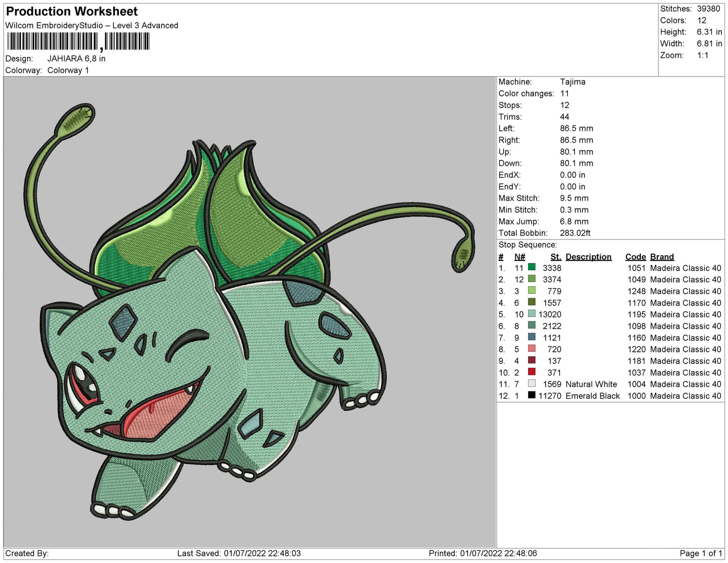The image size is (728, 563).
Task: Click thread code '1000' in stop 12
Action: click(x=636, y=396)
